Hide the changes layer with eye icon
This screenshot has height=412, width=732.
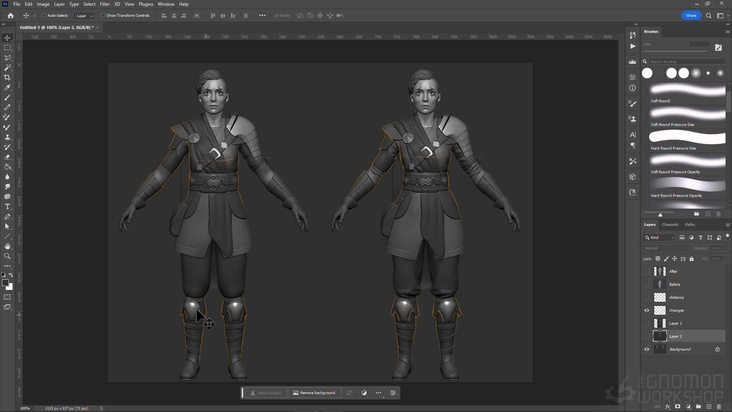point(647,310)
